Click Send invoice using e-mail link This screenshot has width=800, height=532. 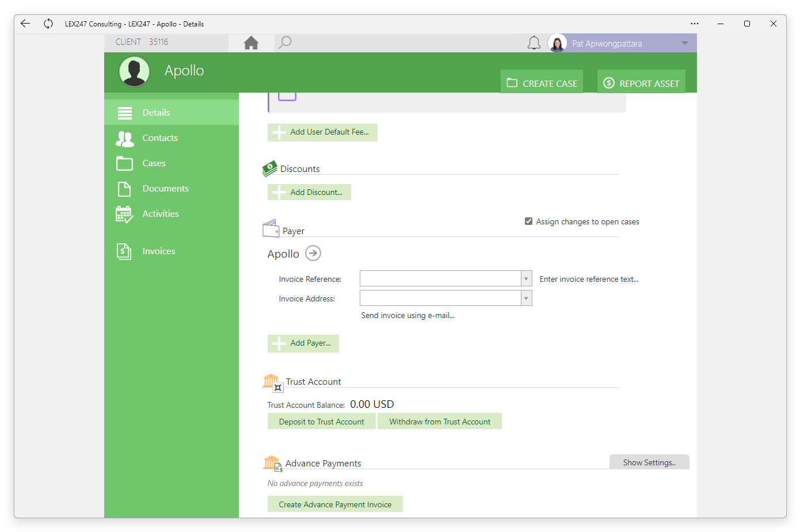[407, 315]
